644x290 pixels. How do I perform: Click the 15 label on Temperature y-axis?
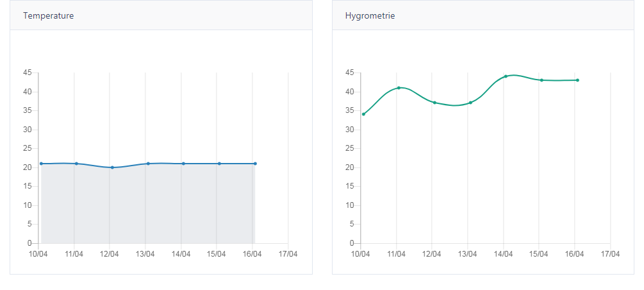tap(28, 186)
